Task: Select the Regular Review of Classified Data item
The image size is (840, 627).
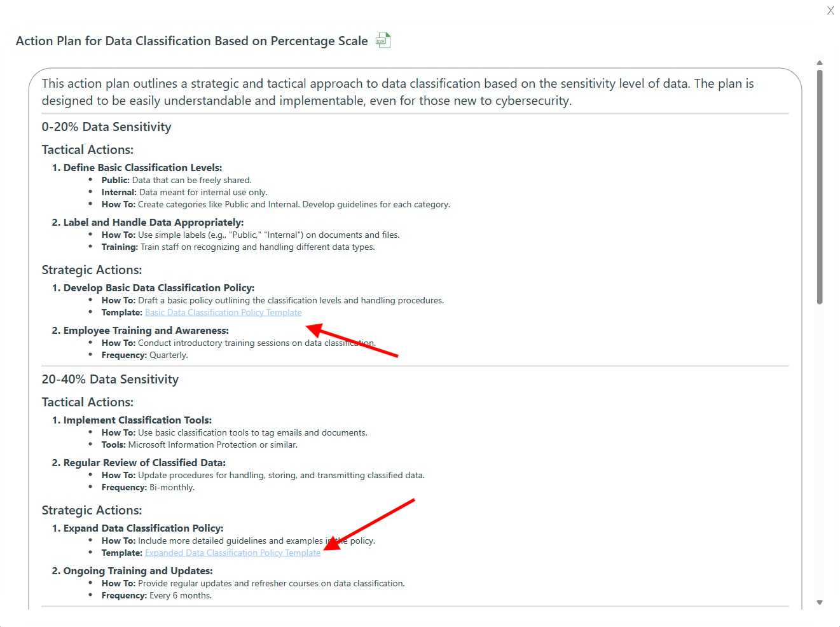Action: pos(144,463)
